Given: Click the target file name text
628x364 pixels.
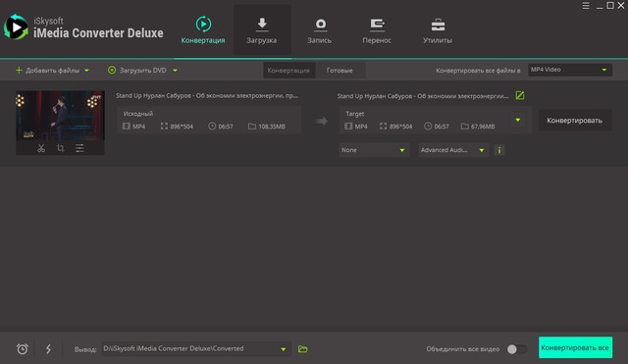Looking at the screenshot, I should pos(423,96).
